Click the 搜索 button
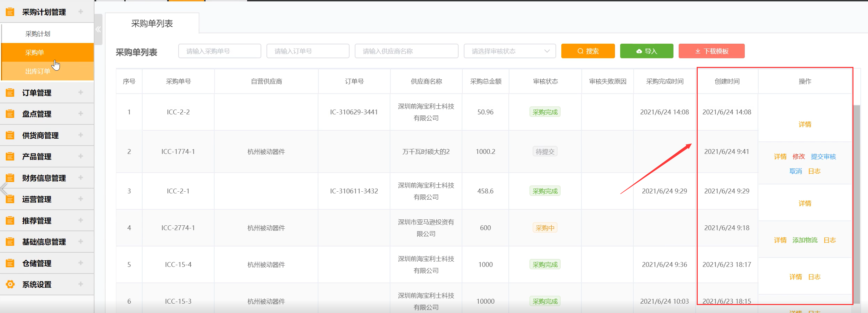This screenshot has width=868, height=313. [x=588, y=51]
